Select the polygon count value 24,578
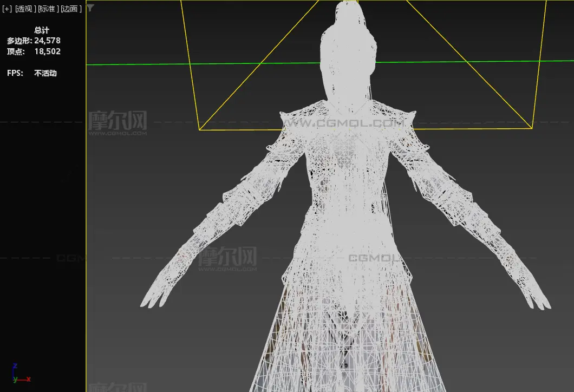 coord(47,41)
